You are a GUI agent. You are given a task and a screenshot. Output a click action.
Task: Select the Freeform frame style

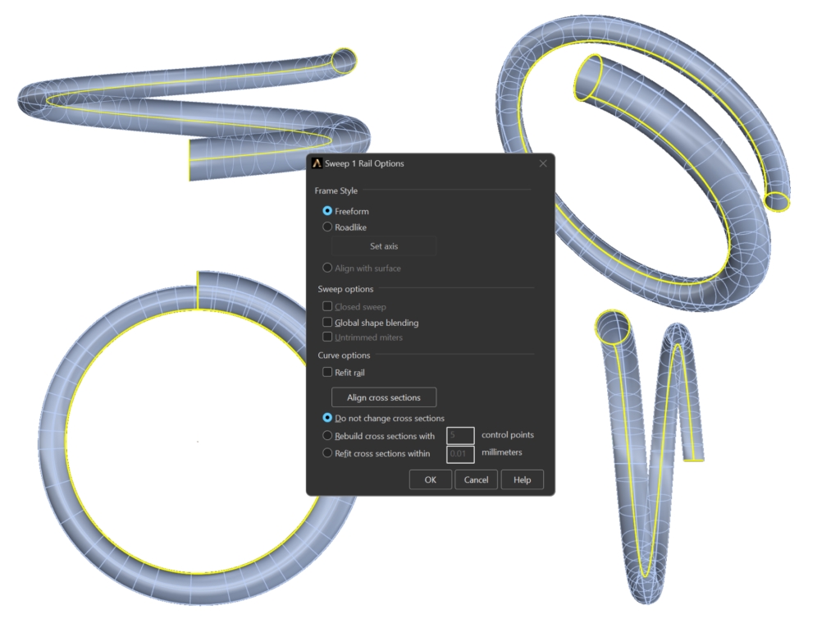[328, 211]
